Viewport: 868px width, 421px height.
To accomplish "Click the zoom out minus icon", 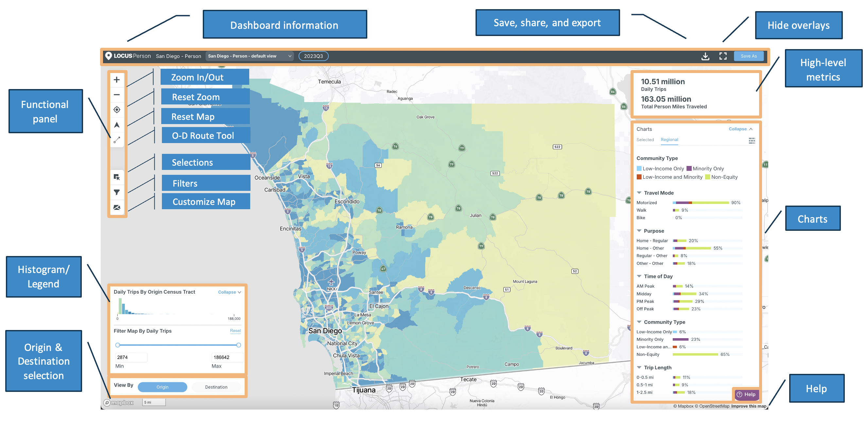I will pos(116,95).
